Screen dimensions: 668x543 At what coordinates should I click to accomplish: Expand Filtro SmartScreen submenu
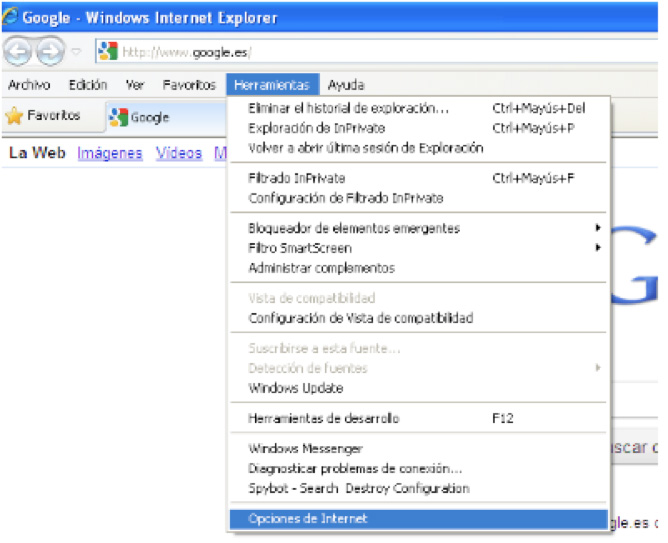(418, 248)
